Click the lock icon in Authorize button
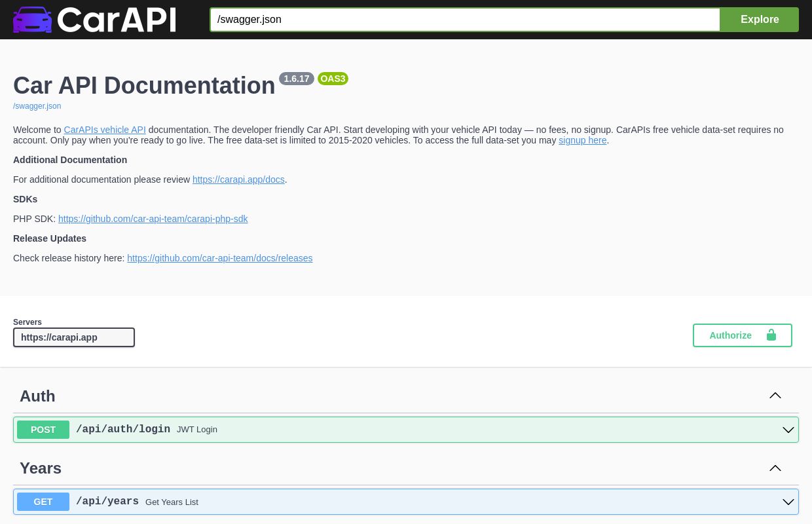The height and width of the screenshot is (524, 812). pyautogui.click(x=771, y=335)
